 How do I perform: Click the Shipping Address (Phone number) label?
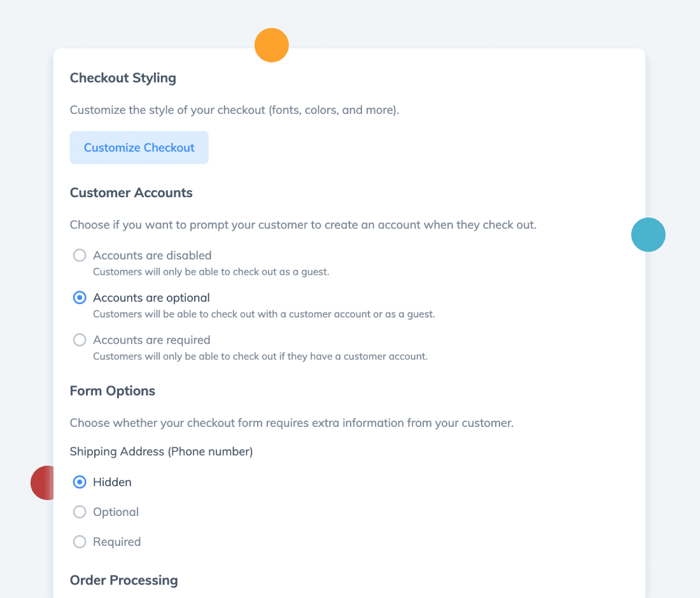point(161,452)
